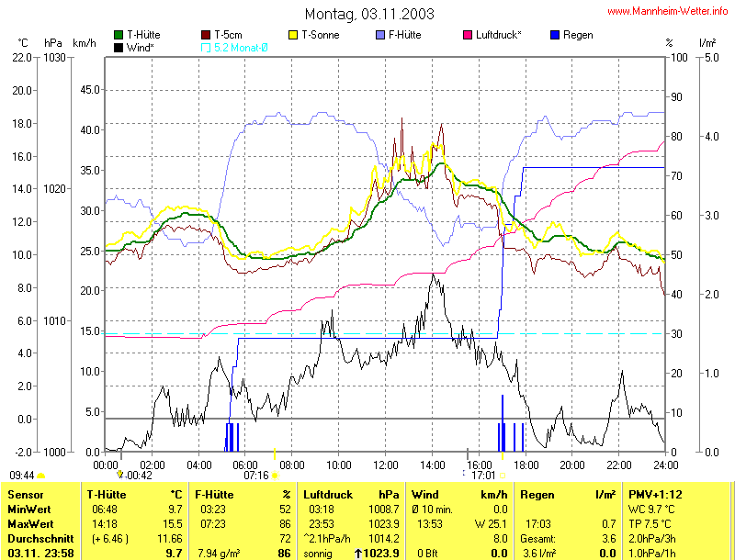Select the Luftdruck hPa table header
Viewport: 735px width, 560px height.
click(x=322, y=494)
